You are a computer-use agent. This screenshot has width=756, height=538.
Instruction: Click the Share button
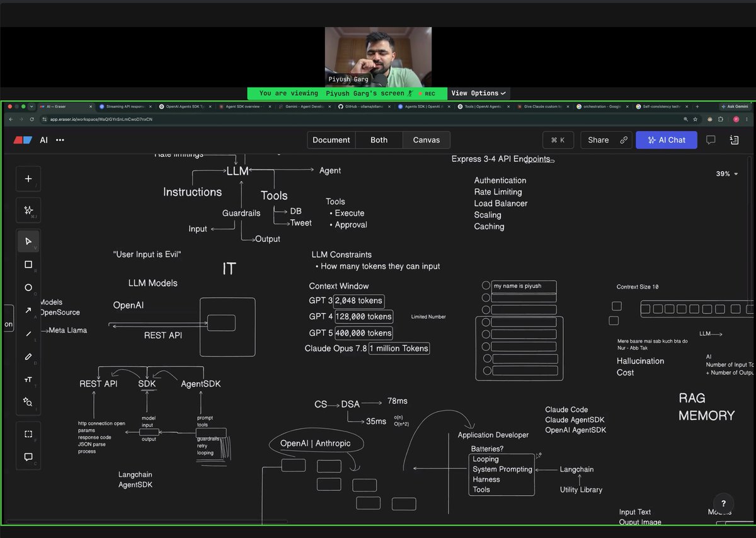[x=607, y=140]
